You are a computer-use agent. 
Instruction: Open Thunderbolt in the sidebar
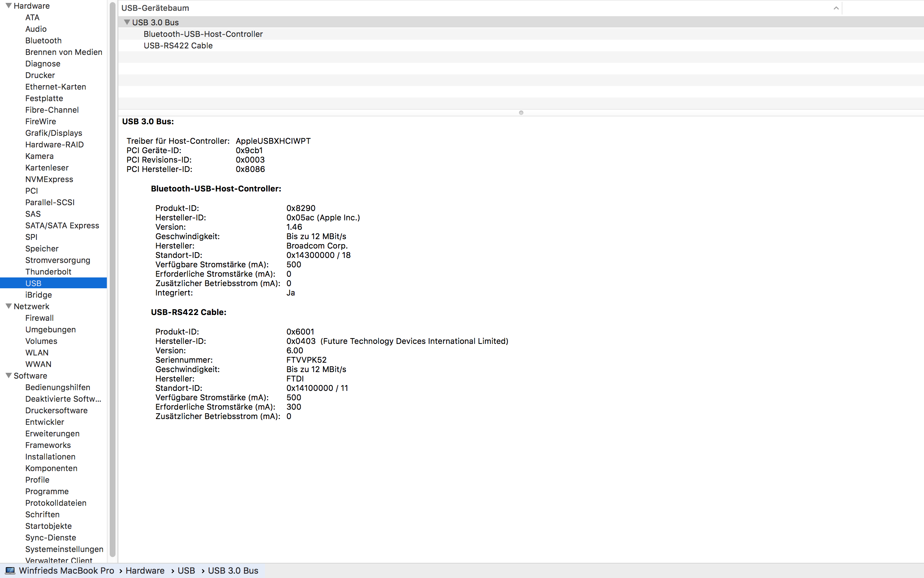[x=48, y=272]
